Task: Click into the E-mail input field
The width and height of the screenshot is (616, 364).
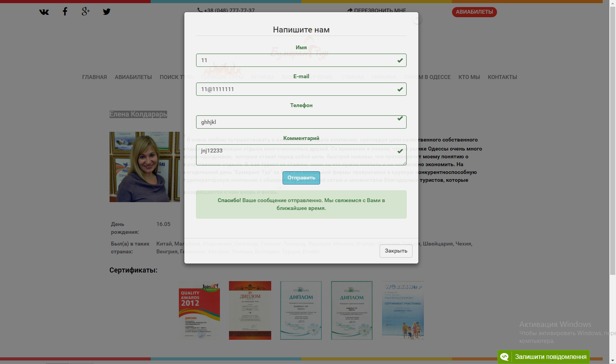Action: [x=297, y=89]
